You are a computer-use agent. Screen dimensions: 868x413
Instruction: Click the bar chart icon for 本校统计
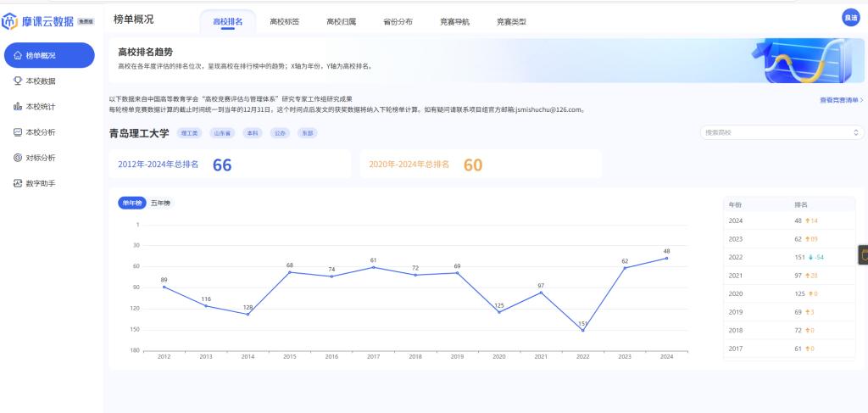pyautogui.click(x=18, y=107)
